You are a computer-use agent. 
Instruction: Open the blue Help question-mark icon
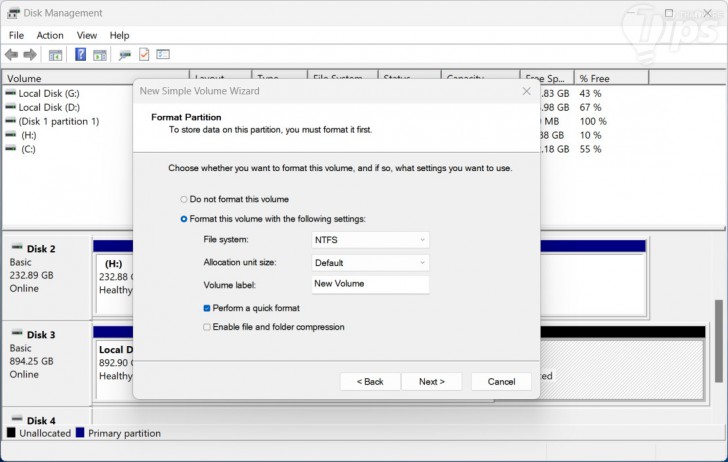point(80,54)
